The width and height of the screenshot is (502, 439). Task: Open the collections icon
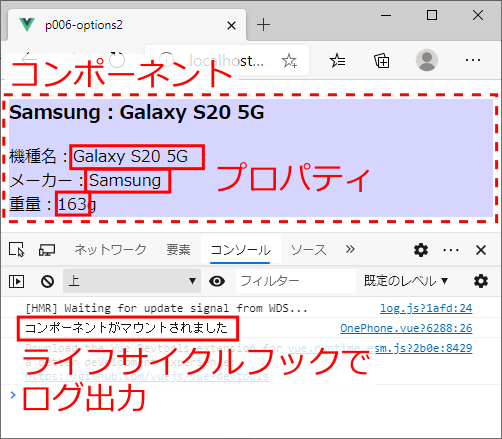(382, 61)
